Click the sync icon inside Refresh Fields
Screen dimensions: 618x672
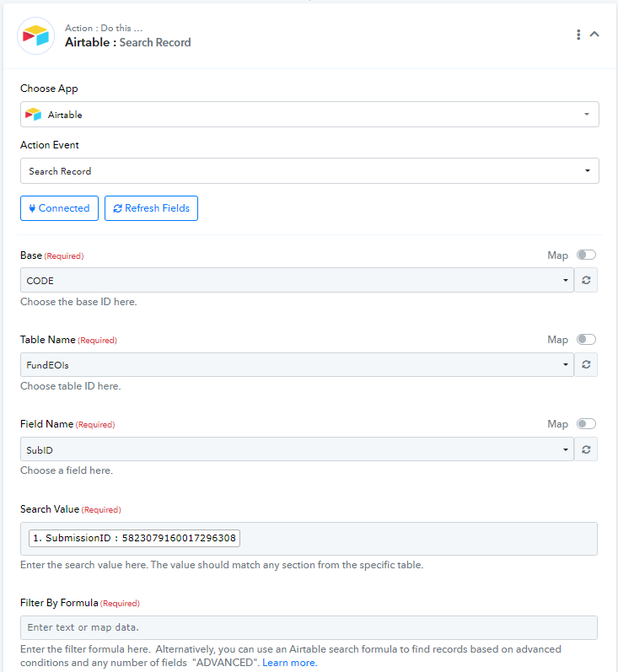117,208
